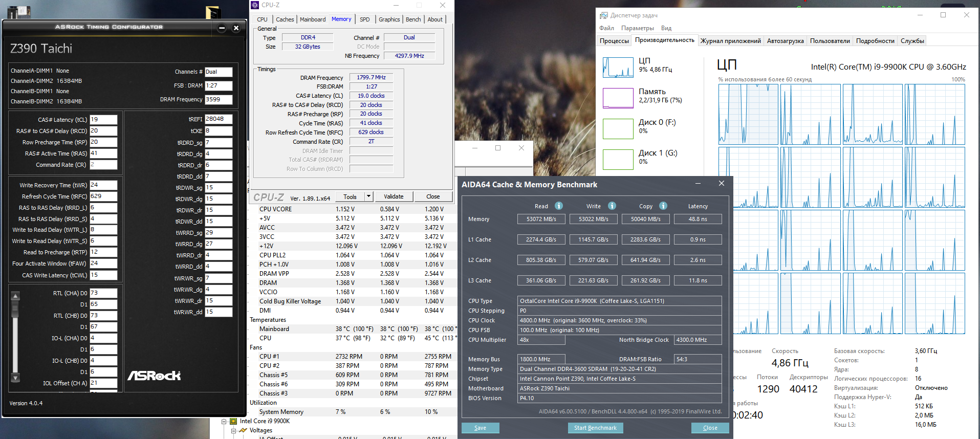Minimize the ASRock Timing Configurator window

(x=222, y=28)
